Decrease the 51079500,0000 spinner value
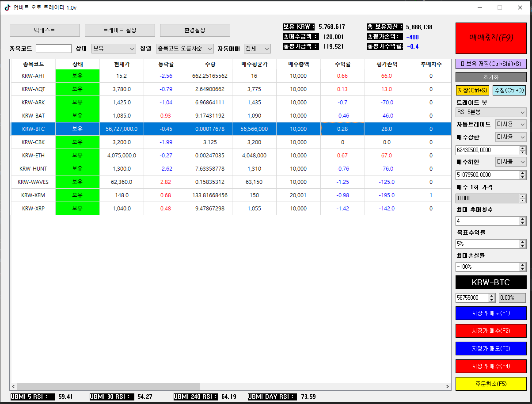 coord(523,177)
